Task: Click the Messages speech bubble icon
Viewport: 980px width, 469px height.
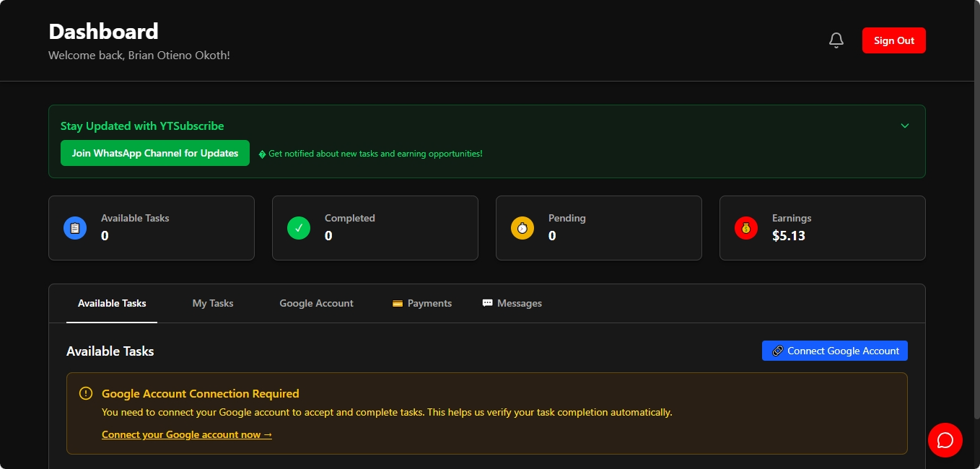Action: click(487, 302)
